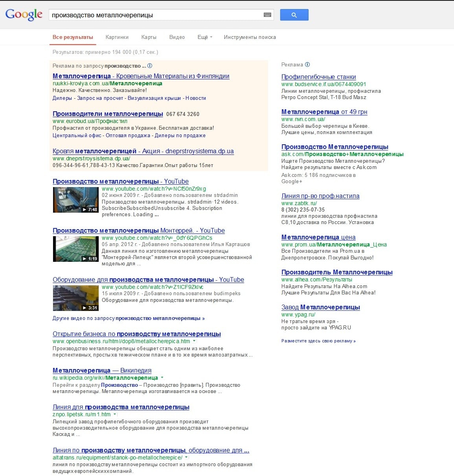454x476 pixels.
Task: Click 'Результатов: примерно 194 000' stats text
Action: coord(105,52)
